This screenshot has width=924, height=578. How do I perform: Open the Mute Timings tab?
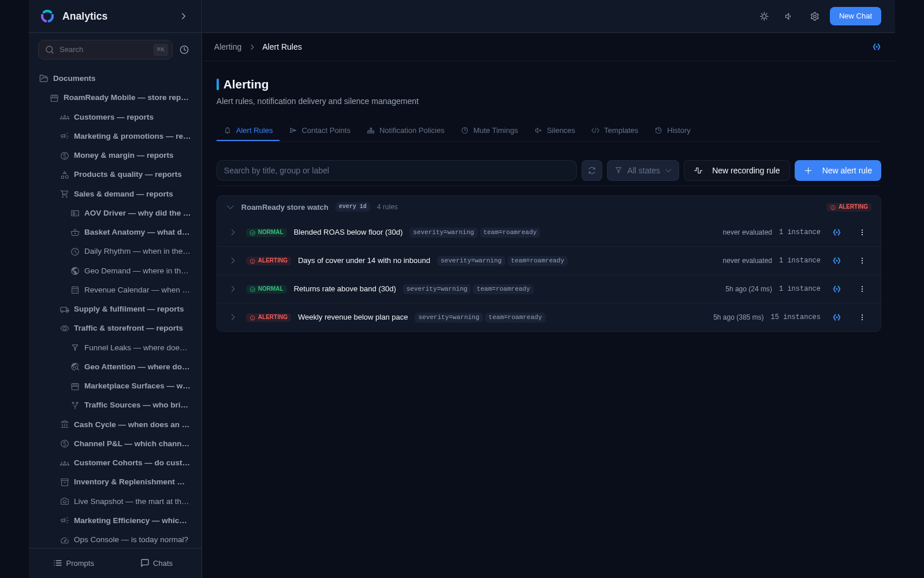point(489,131)
